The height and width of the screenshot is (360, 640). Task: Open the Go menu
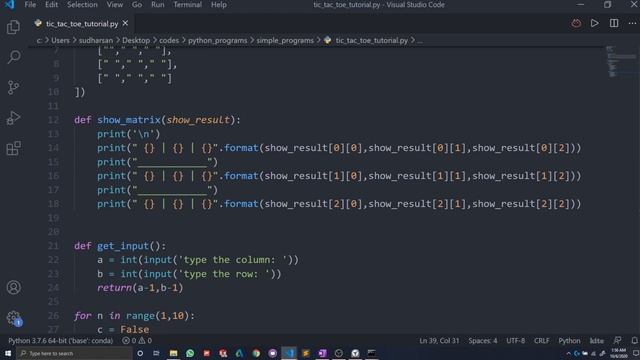(137, 4)
